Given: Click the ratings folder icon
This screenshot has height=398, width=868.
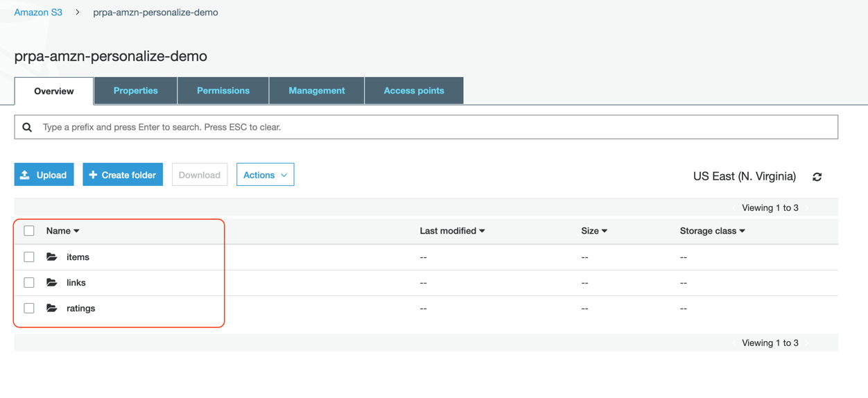Looking at the screenshot, I should point(52,308).
